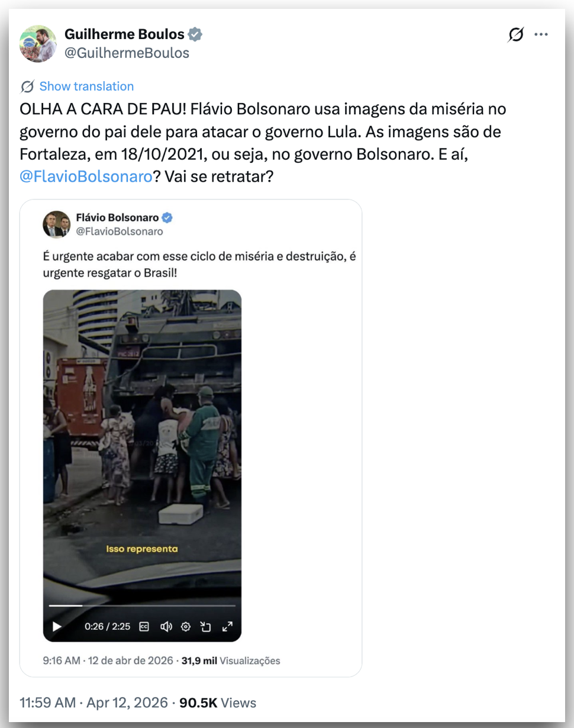This screenshot has height=728, width=574.
Task: Click the picture-in-picture icon
Action: coord(206,626)
